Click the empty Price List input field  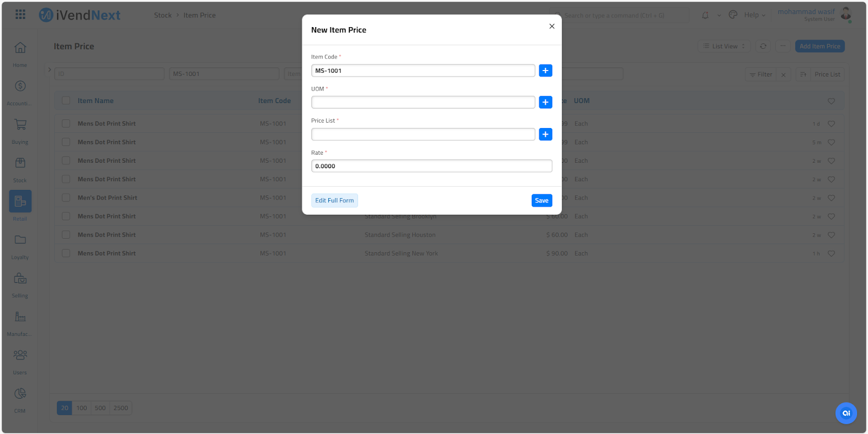423,134
